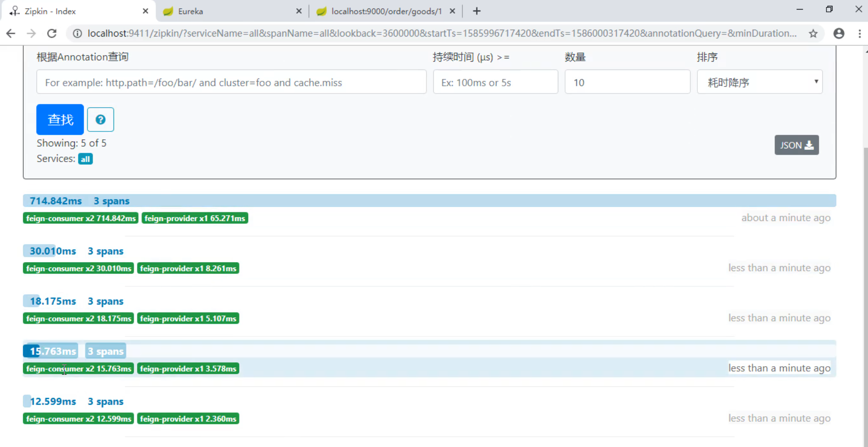Switch to the localhost:9000/order/goods/1 tab
Viewport: 868px width, 447px height.
(x=386, y=11)
